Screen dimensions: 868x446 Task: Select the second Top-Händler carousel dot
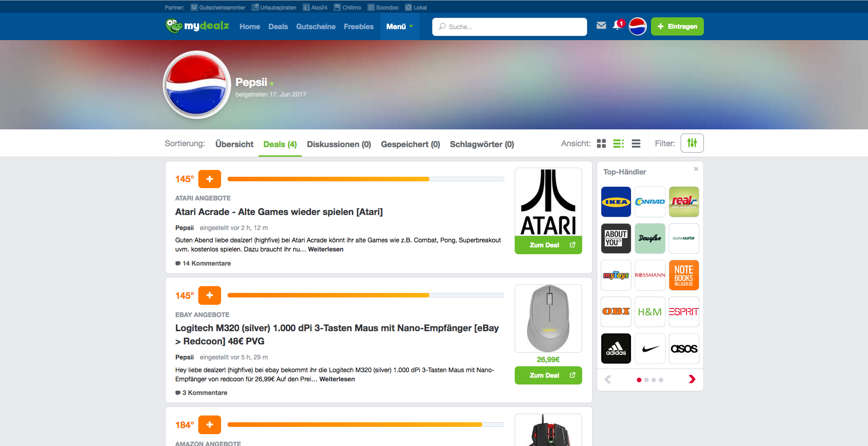[x=646, y=380]
